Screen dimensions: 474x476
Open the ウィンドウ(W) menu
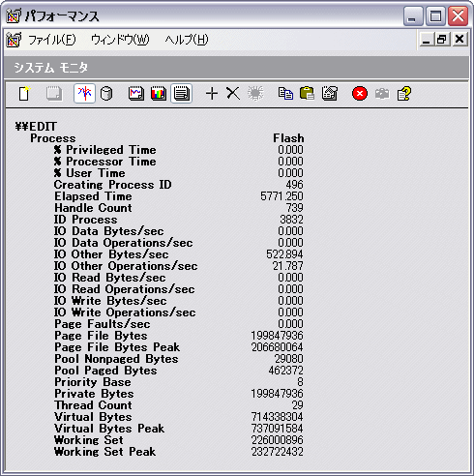point(120,40)
